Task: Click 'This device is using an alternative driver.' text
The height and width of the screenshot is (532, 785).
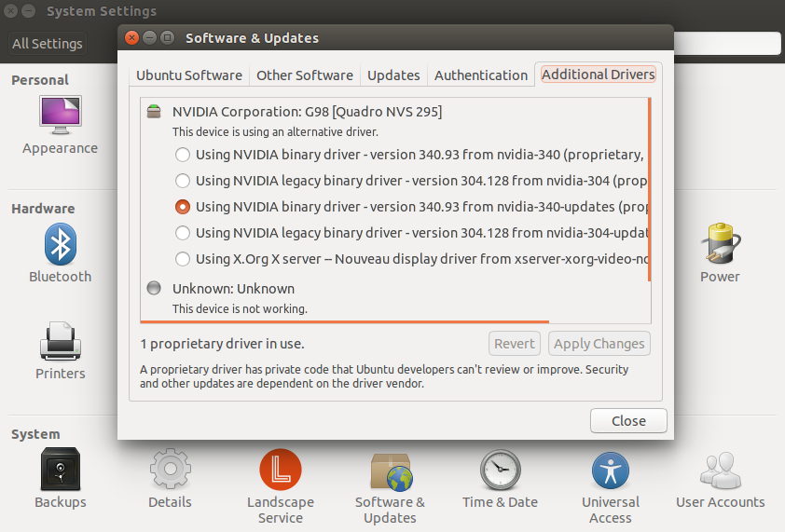Action: pos(275,132)
